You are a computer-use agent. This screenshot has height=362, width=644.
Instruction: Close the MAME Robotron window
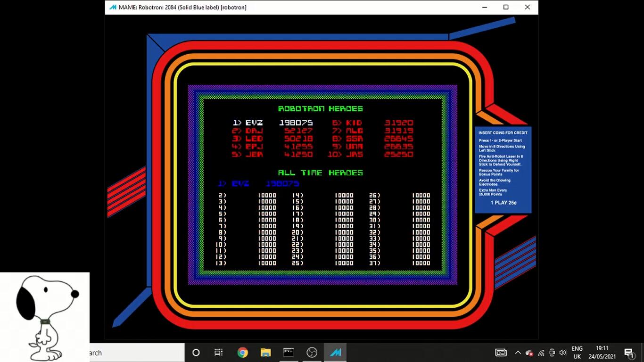coord(528,7)
